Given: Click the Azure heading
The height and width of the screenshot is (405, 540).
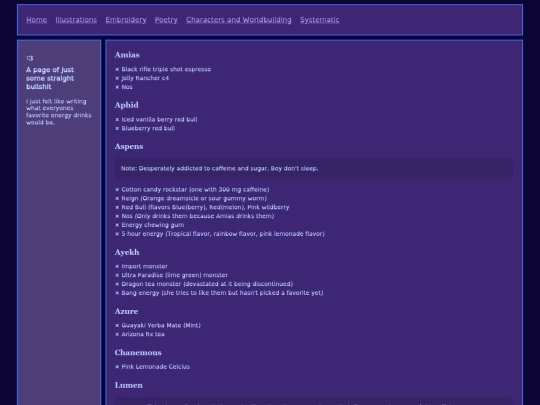Looking at the screenshot, I should (x=126, y=311).
